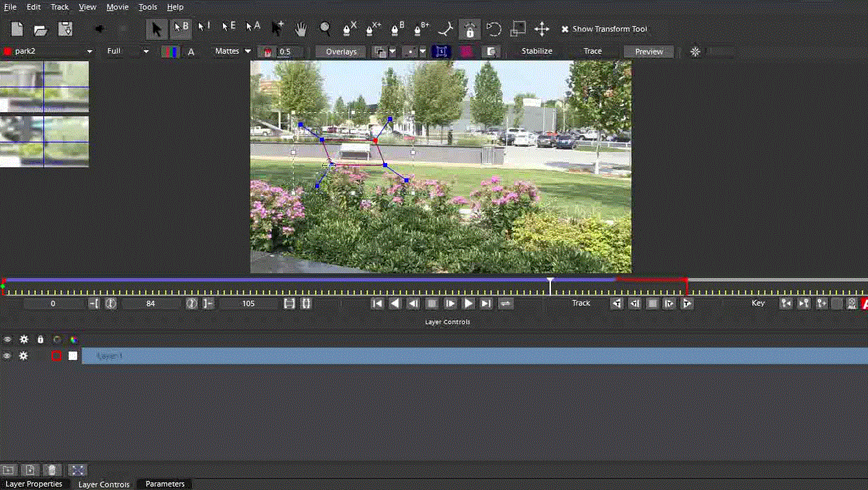Image resolution: width=868 pixels, height=490 pixels.
Task: Open the Tools menu
Action: click(148, 7)
